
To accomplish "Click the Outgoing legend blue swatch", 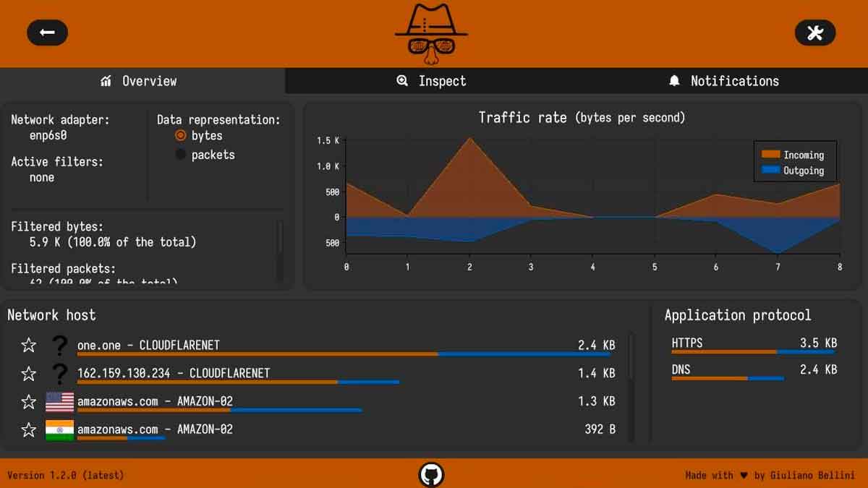I will [770, 171].
